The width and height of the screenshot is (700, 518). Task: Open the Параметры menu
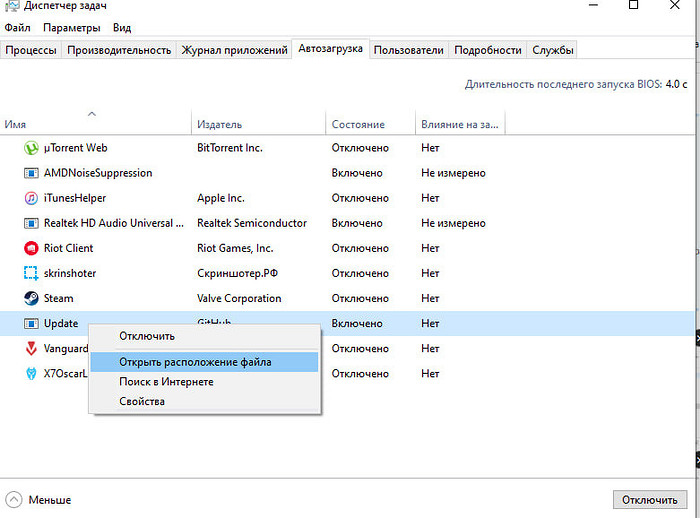point(71,28)
